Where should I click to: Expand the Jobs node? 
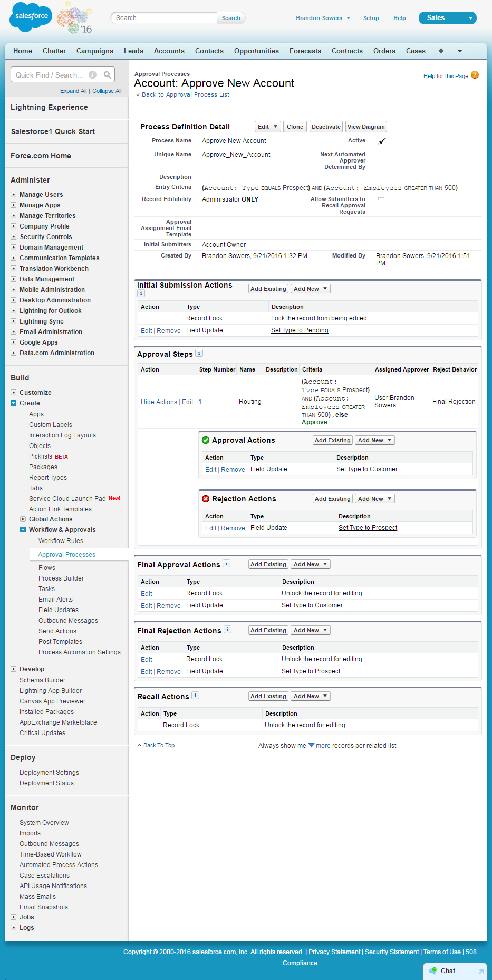[13, 917]
